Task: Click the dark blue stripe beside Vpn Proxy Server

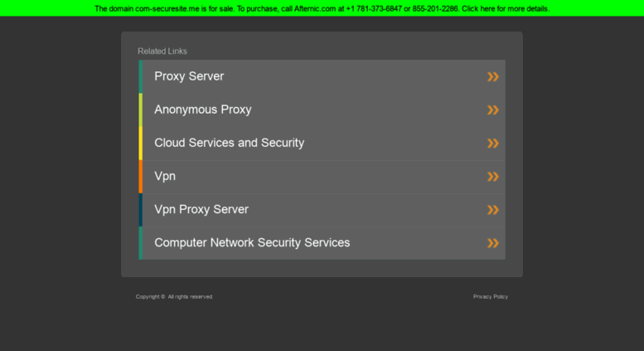Action: pyautogui.click(x=140, y=210)
